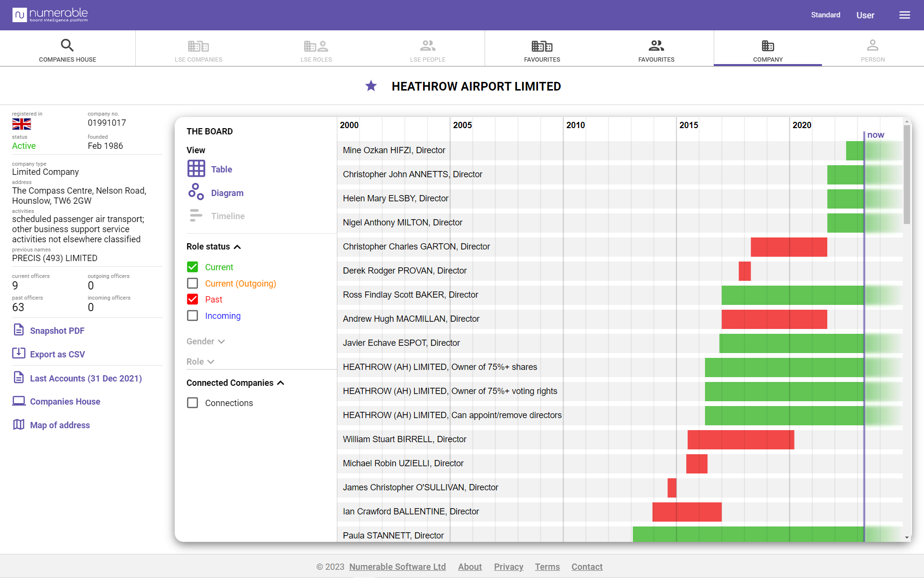The height and width of the screenshot is (578, 924).
Task: Collapse the Role status section
Action: [214, 247]
